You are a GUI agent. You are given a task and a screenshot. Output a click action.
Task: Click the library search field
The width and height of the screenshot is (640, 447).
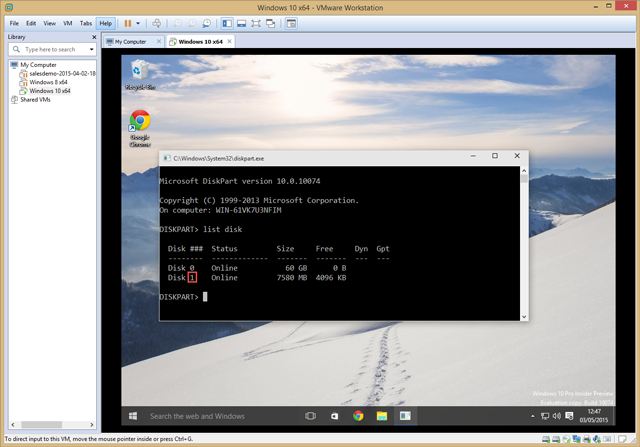pyautogui.click(x=50, y=49)
